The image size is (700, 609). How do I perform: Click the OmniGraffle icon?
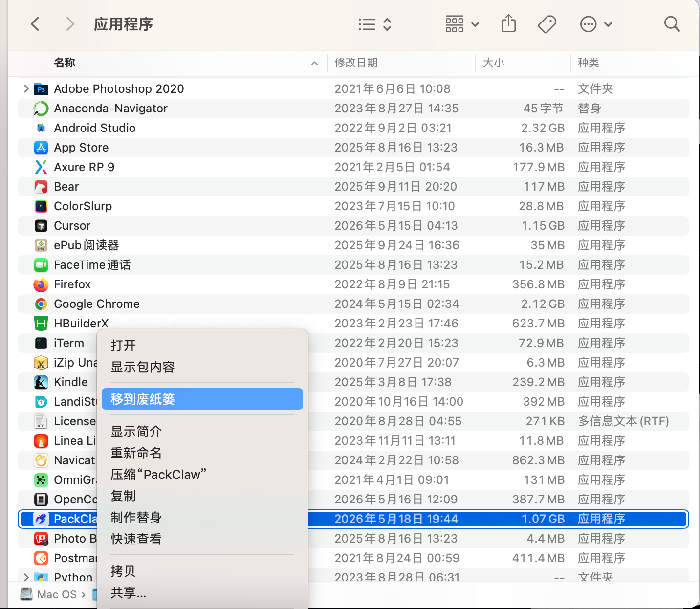click(41, 480)
